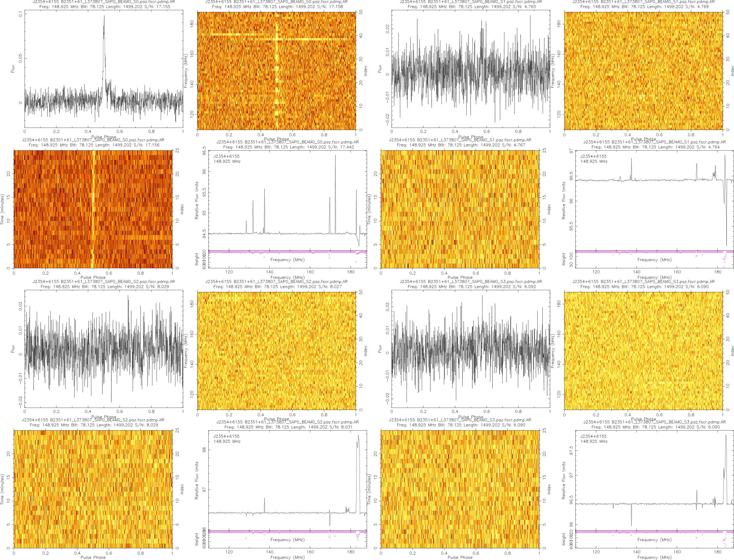Screen dimensions: 734x560
Task: Click the large peak in S2 bandpass plot
Action: pos(358,436)
